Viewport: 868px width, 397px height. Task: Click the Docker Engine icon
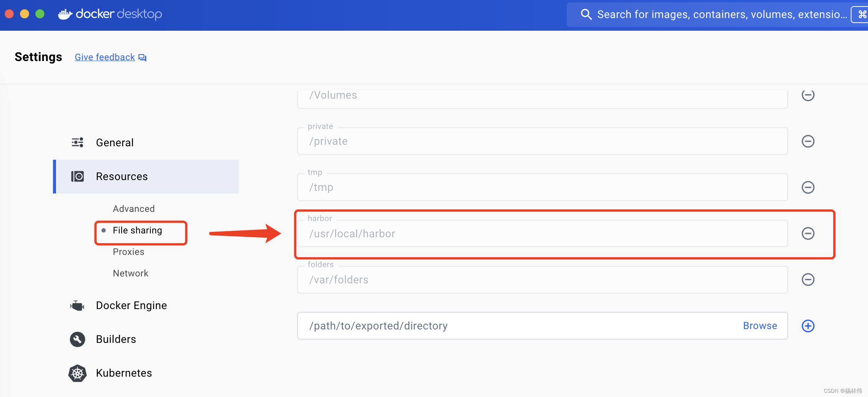[78, 306]
